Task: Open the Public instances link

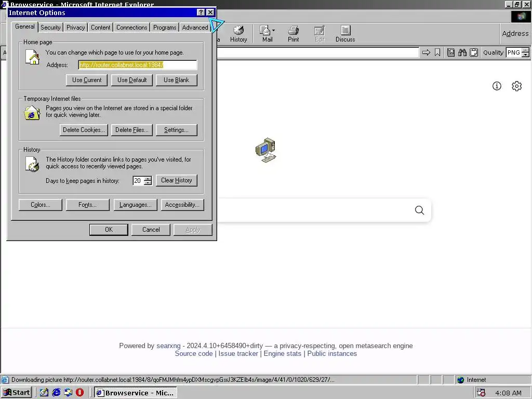Action: pos(332,353)
